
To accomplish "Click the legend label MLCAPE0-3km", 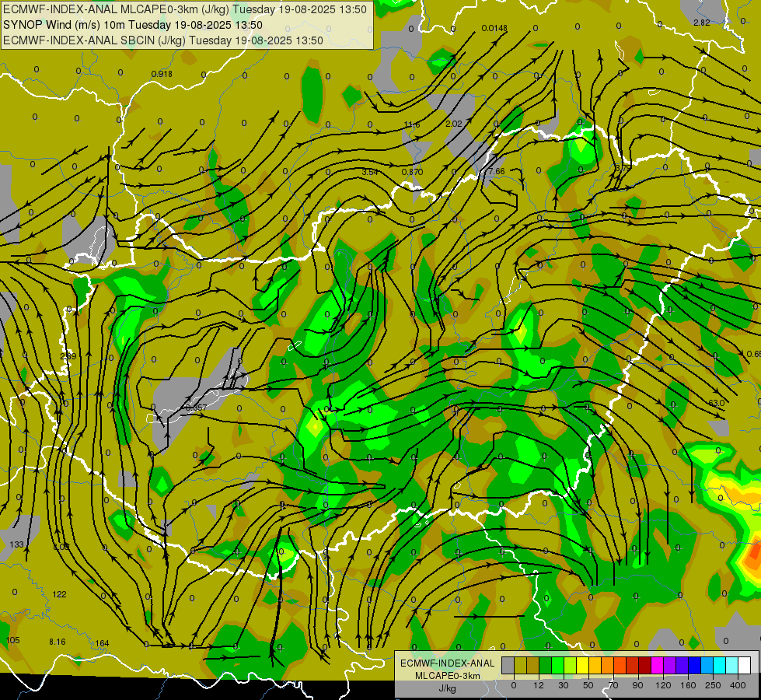I will click(x=448, y=675).
